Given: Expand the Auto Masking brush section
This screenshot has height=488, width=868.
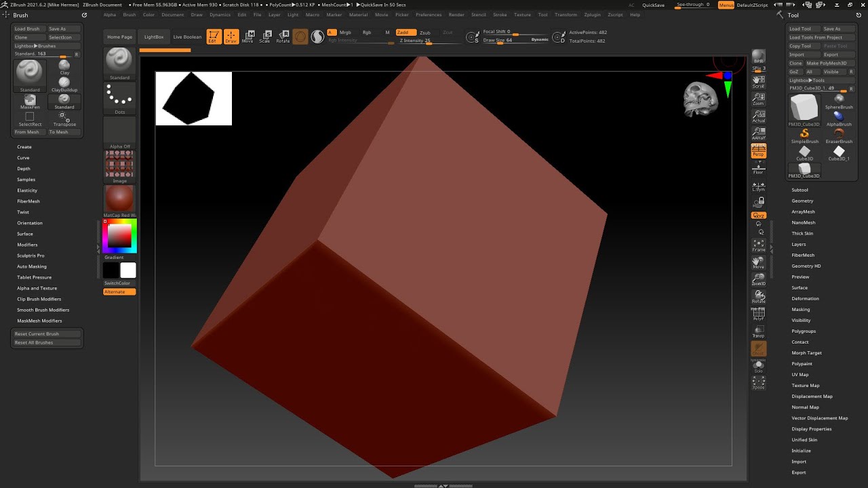Looking at the screenshot, I should click(32, 266).
